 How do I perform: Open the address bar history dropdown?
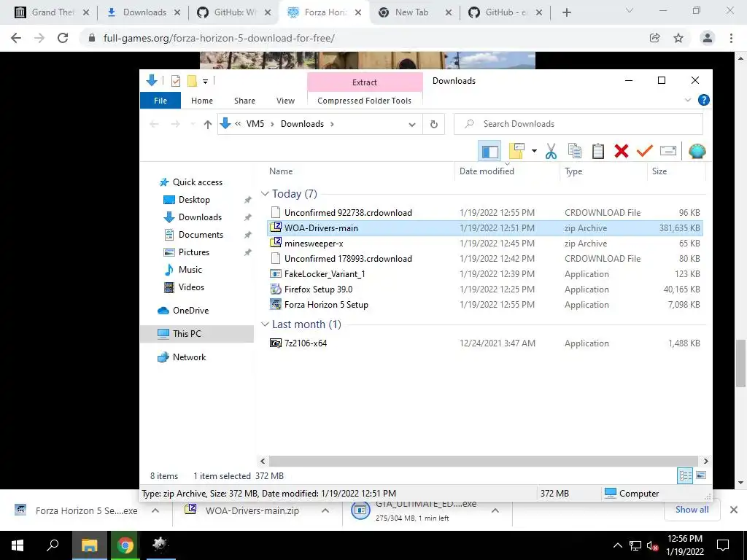click(x=411, y=124)
